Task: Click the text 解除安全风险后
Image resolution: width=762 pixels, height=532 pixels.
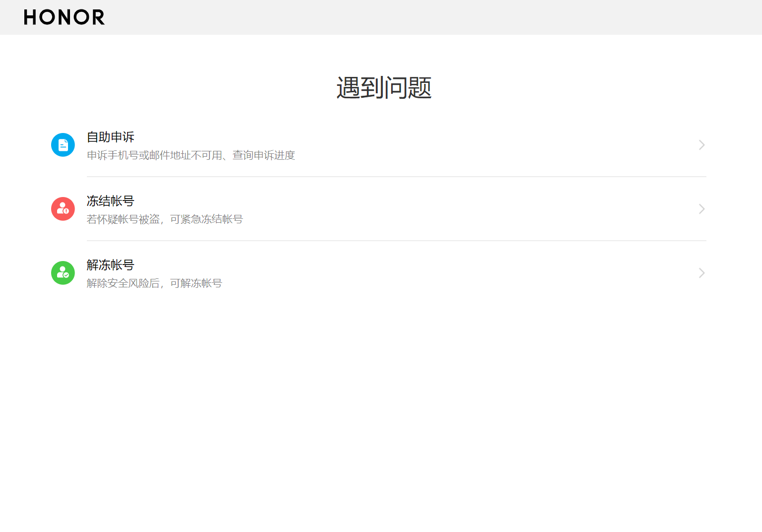Action: pyautogui.click(x=123, y=283)
